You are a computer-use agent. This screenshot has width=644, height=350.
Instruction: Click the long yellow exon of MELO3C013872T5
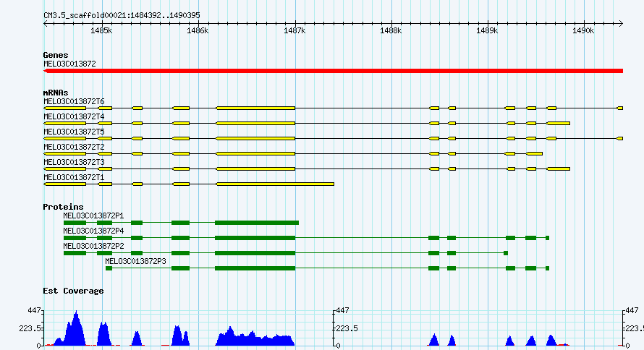255,139
